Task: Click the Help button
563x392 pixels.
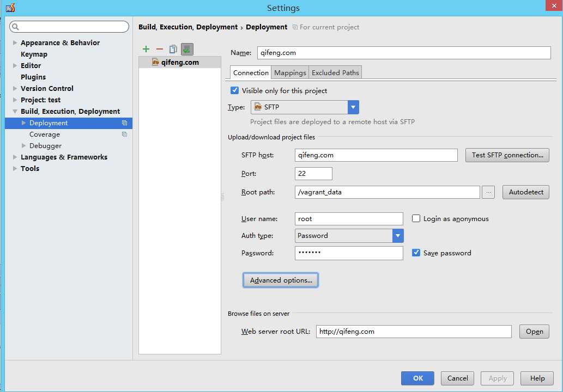Action: pos(537,378)
